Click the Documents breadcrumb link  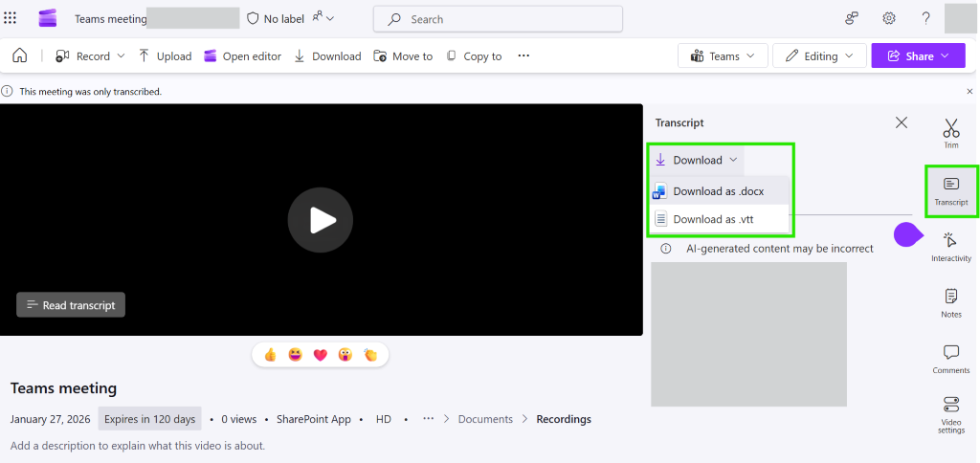pos(485,419)
